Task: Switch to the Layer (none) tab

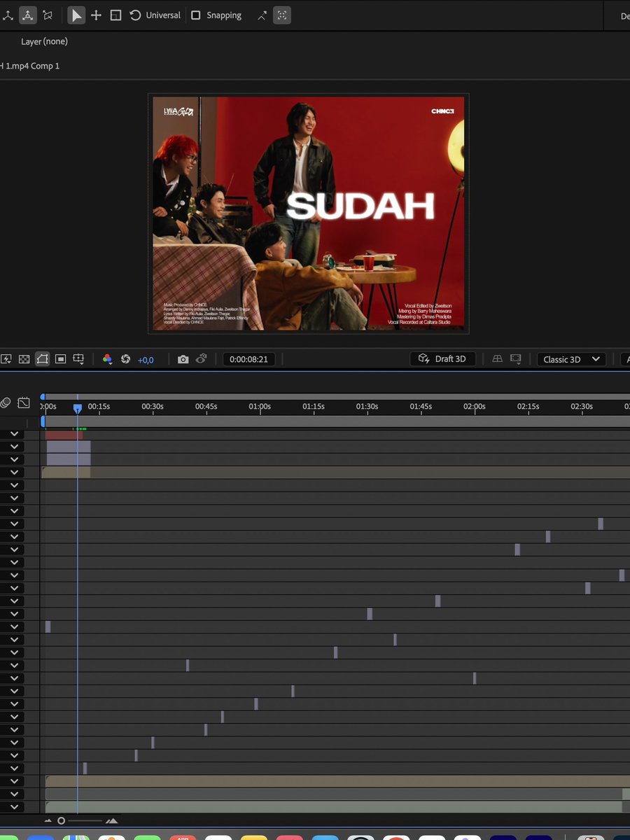Action: (44, 41)
